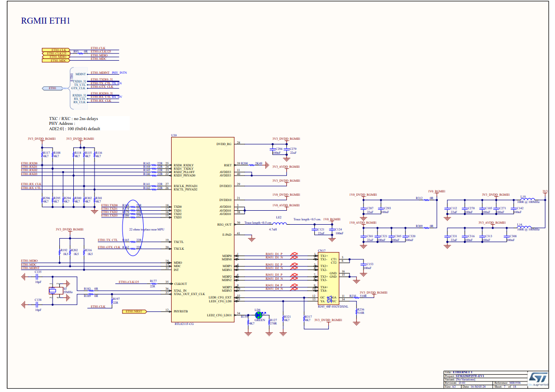
Task: Select the PHYRSTB pin label on U39
Action: coord(181,311)
